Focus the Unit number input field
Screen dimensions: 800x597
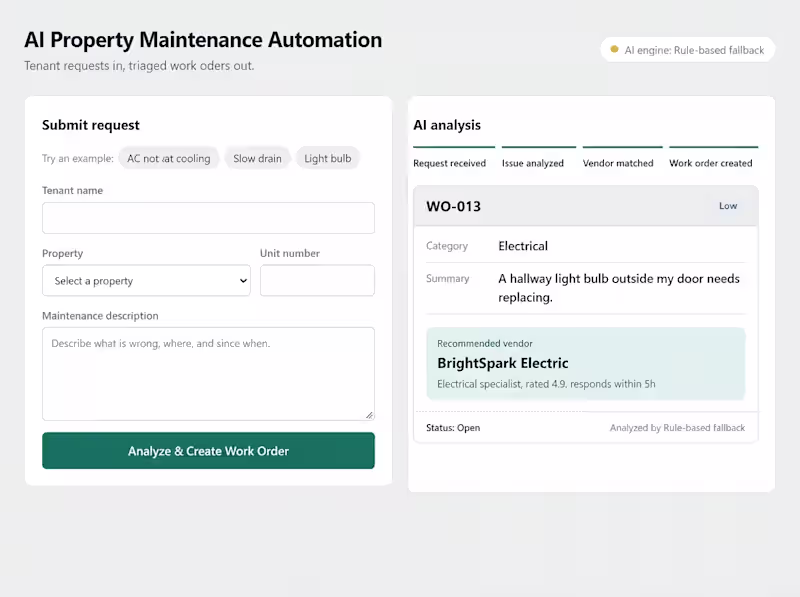click(x=317, y=280)
